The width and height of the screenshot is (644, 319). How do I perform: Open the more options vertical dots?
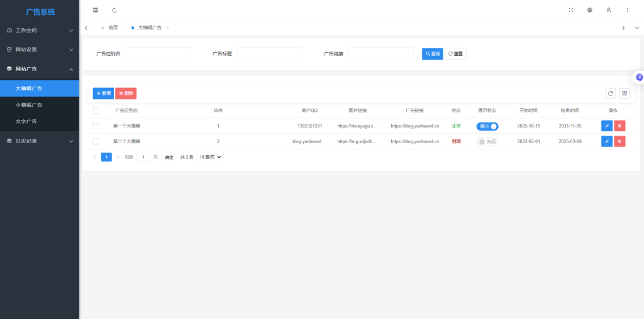click(x=627, y=10)
